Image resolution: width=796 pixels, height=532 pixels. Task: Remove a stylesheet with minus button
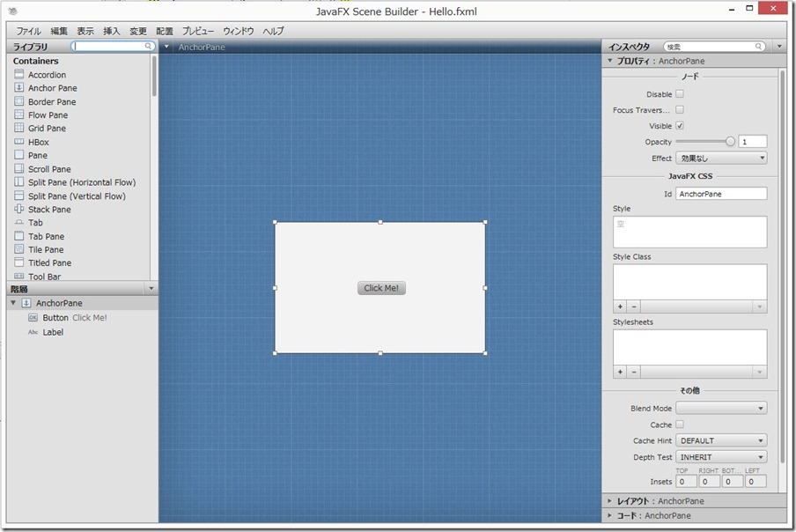click(x=634, y=372)
